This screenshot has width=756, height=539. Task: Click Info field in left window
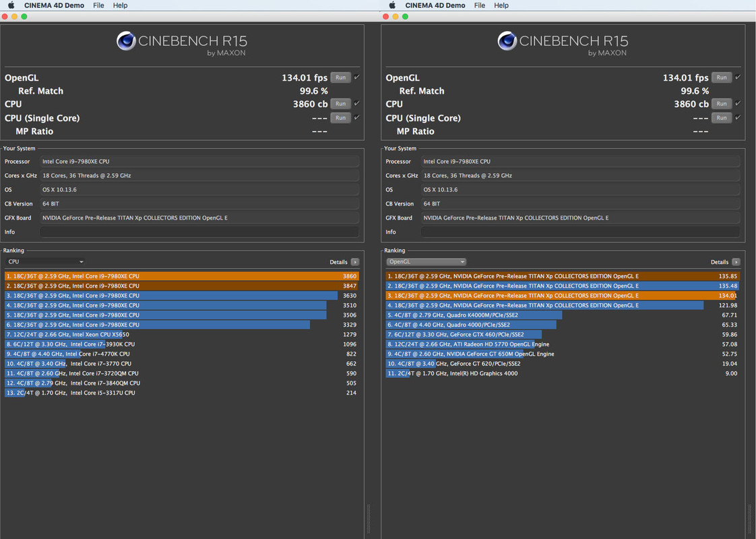(199, 232)
